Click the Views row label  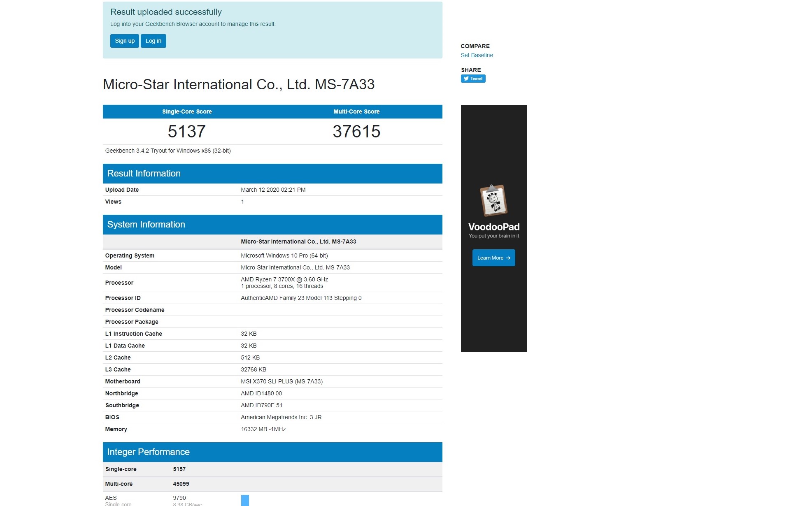click(x=113, y=202)
